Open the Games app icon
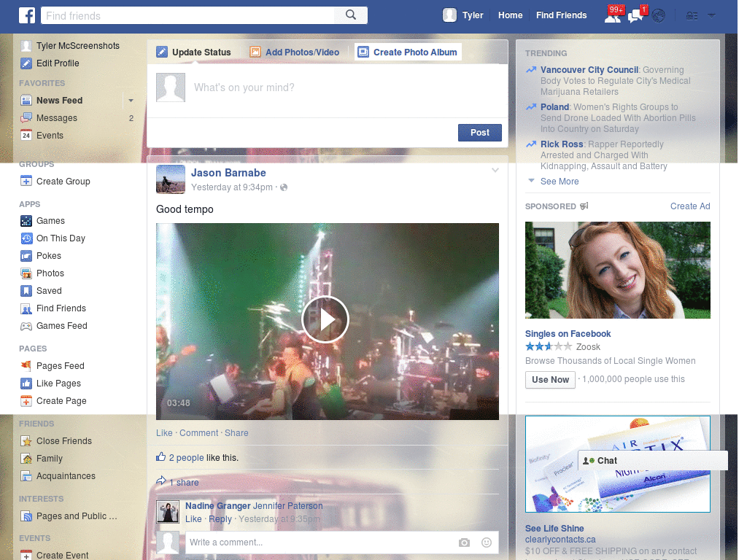The width and height of the screenshot is (747, 560). (26, 221)
